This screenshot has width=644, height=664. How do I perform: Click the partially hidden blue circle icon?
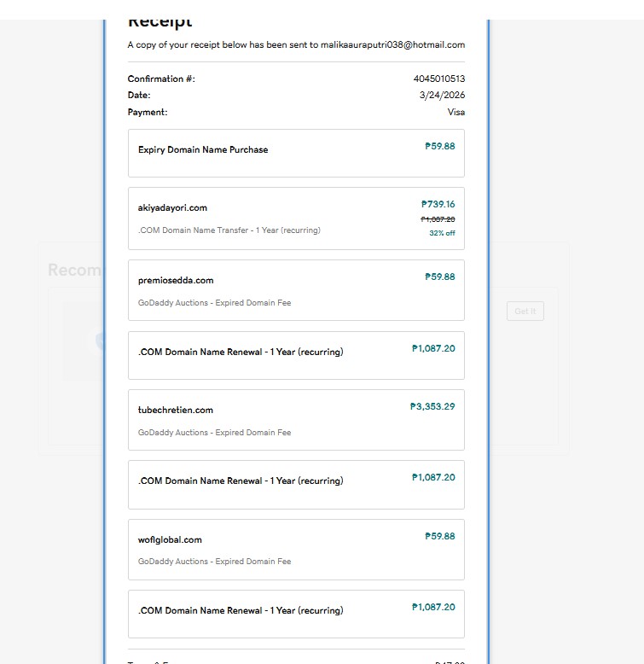[x=99, y=341]
